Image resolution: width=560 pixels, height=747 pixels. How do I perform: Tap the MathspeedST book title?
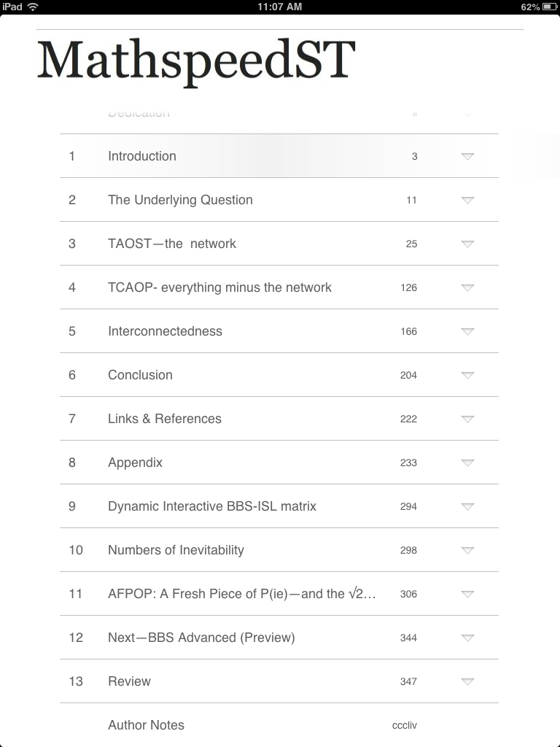[196, 61]
